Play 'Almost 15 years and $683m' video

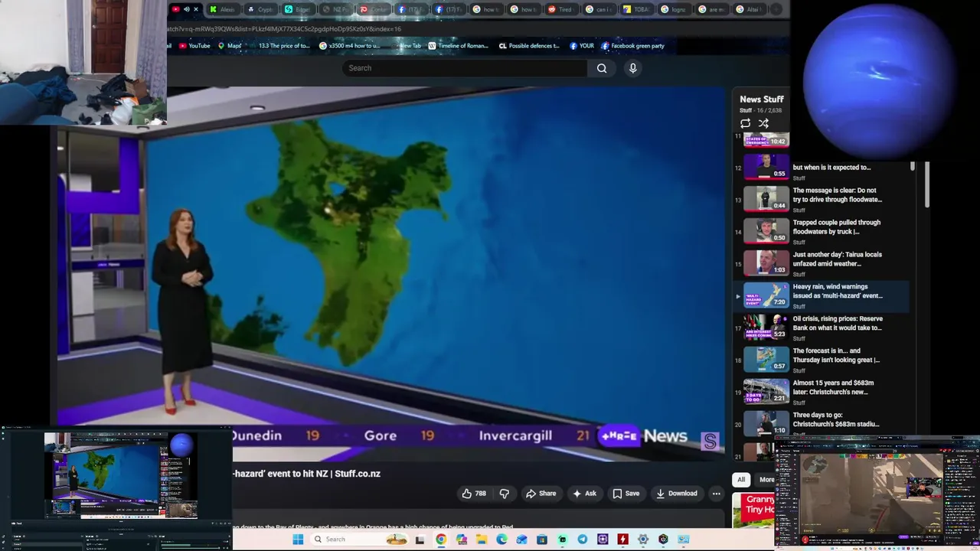pos(823,392)
